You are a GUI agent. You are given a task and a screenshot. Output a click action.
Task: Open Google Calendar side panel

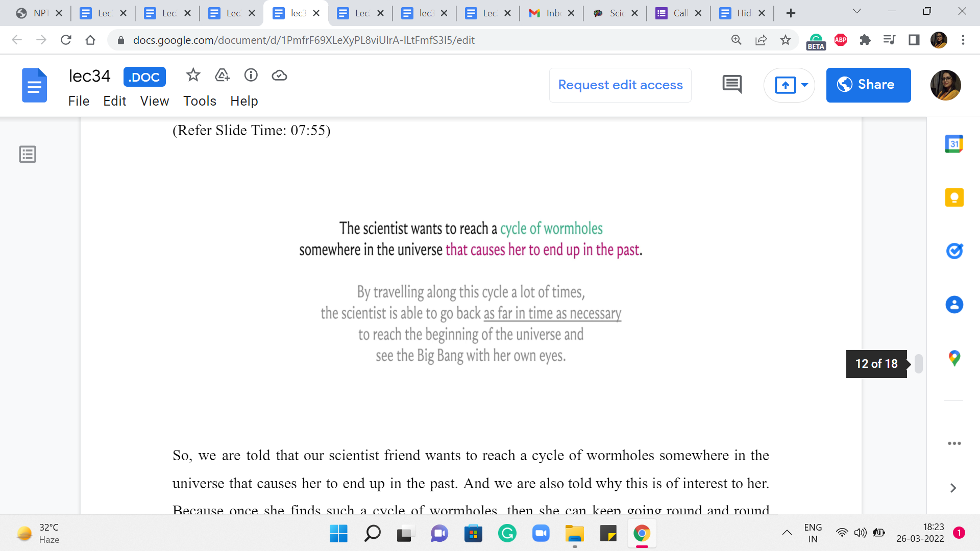[x=954, y=144]
